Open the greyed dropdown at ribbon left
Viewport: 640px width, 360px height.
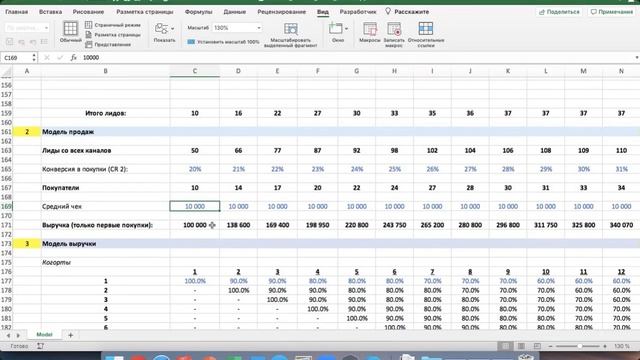coord(27,28)
